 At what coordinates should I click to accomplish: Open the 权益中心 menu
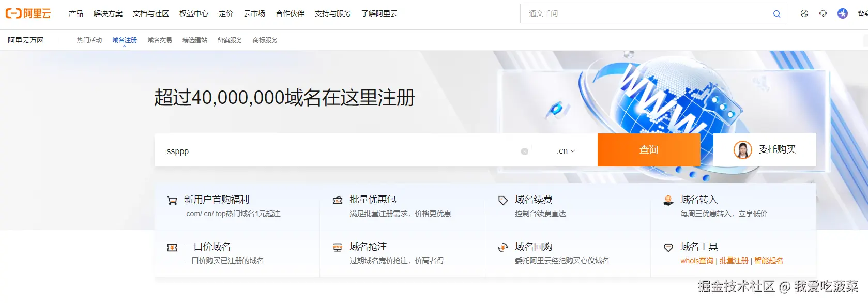click(x=194, y=13)
